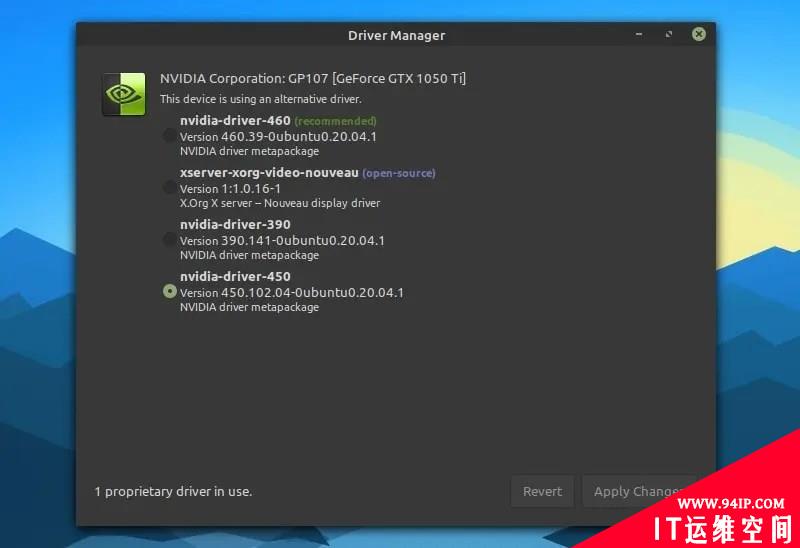The image size is (800, 548).
Task: Click 'Version 460.39-0ubuntu0.20.04.1' text
Action: 278,137
